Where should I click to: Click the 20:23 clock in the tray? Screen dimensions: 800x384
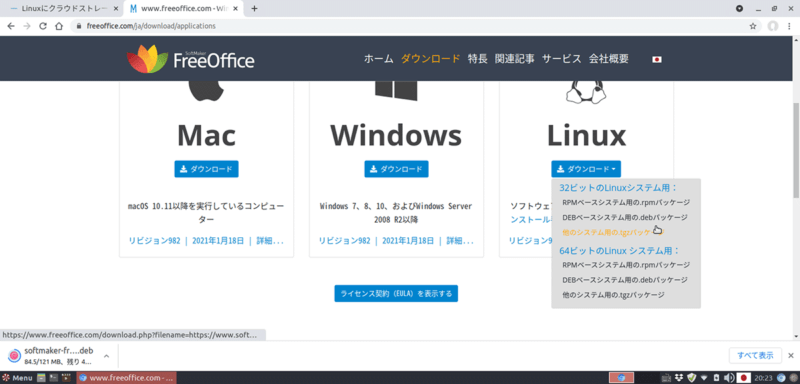click(x=763, y=378)
